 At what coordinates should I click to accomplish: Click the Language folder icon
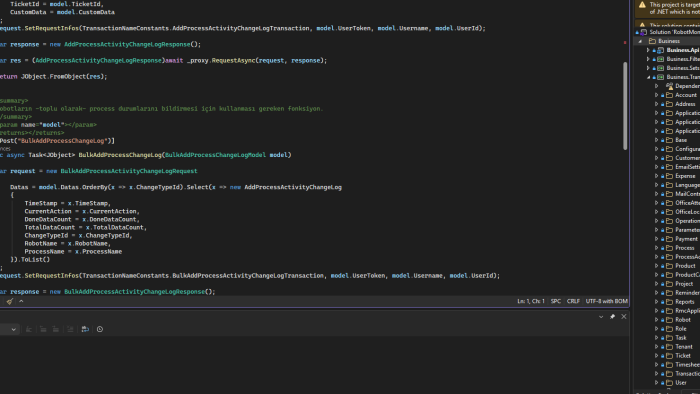pyautogui.click(x=669, y=185)
